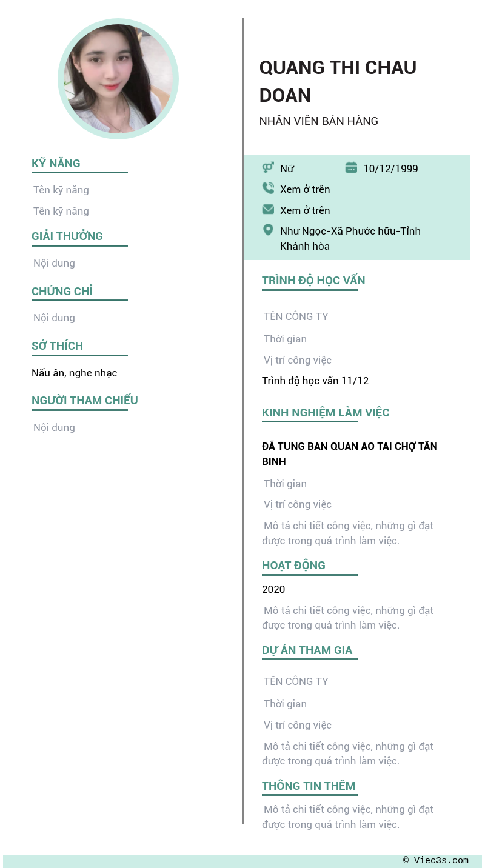485x868 pixels.
Task: Select the circular profile photo
Action: coord(118,79)
